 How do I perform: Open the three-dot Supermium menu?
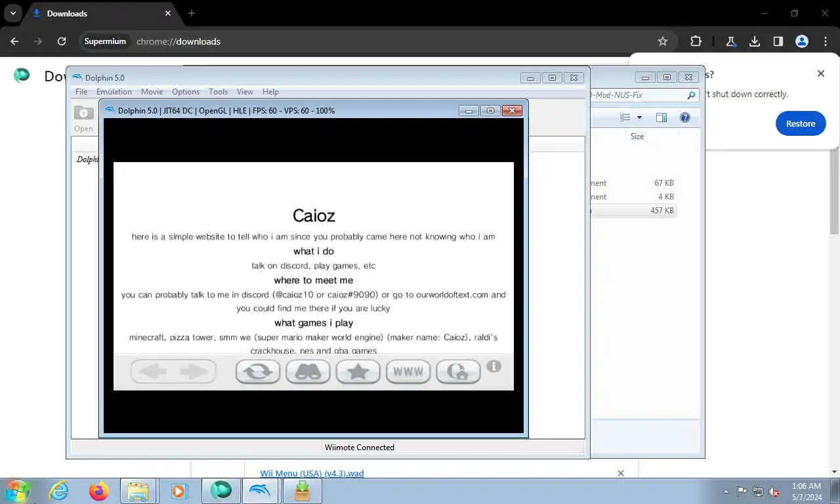pyautogui.click(x=826, y=41)
